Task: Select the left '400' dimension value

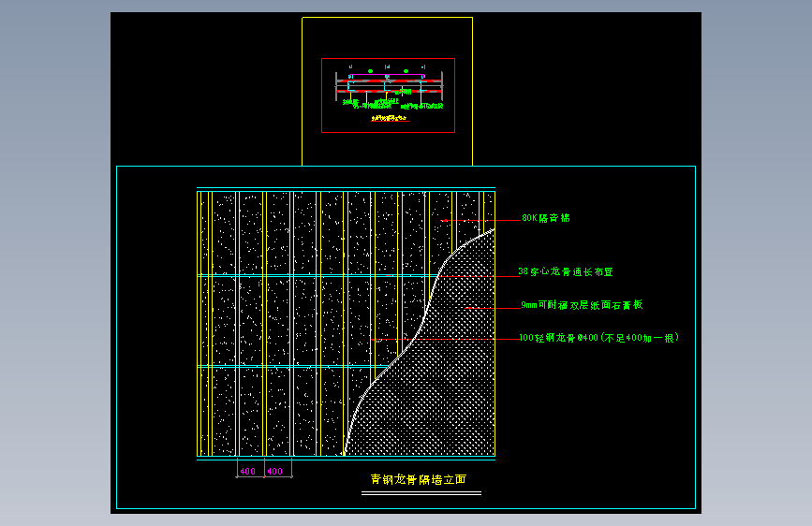Action: pos(247,471)
